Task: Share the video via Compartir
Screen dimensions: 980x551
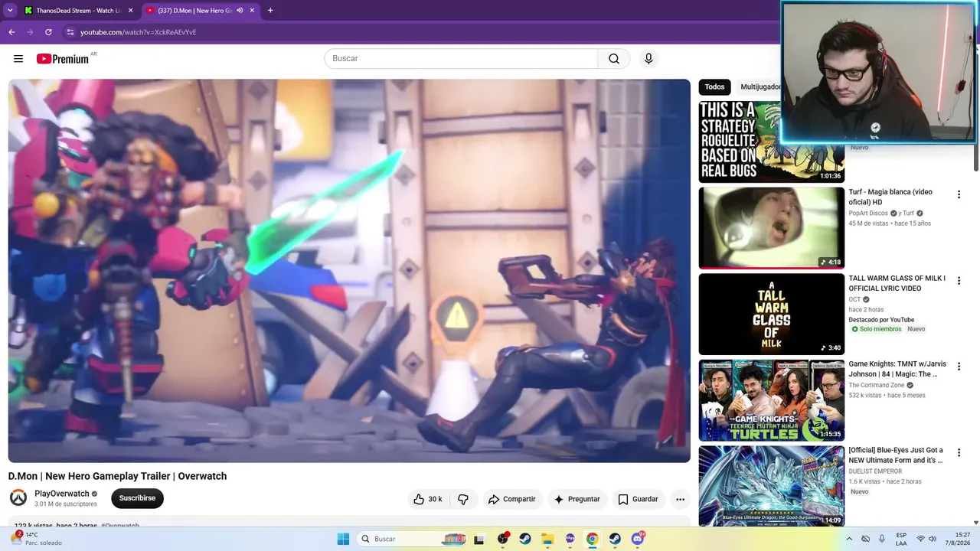Action: [512, 499]
